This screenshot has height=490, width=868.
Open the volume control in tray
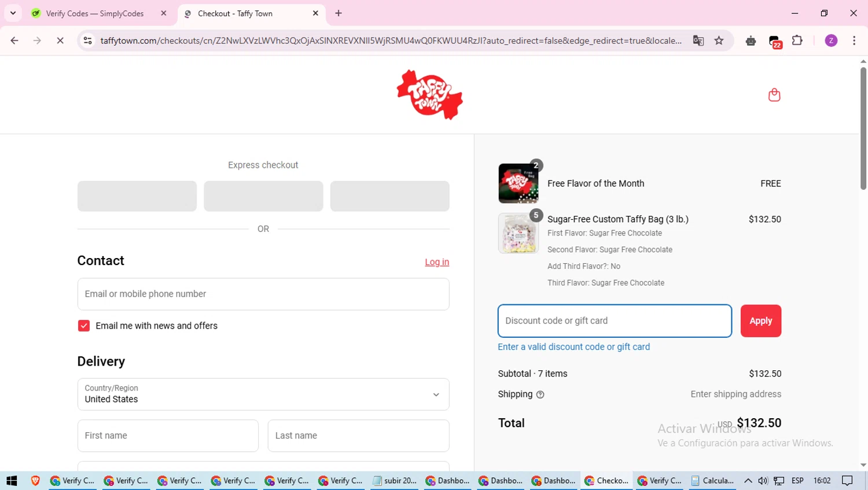pos(763,481)
